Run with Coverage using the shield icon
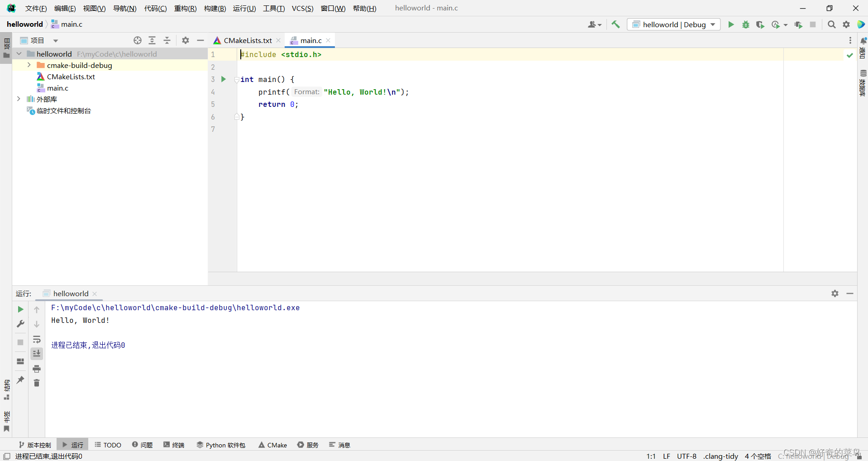Viewport: 868px width, 461px height. 760,24
